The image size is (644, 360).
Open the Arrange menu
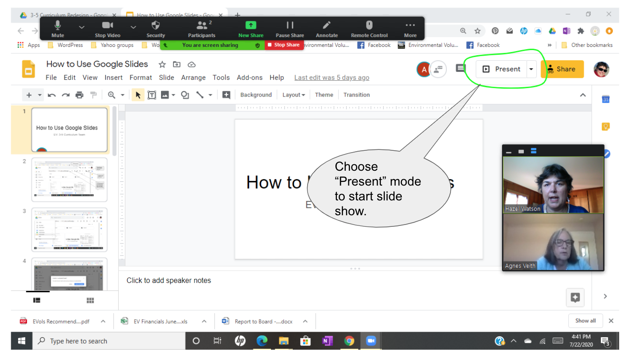(x=193, y=77)
